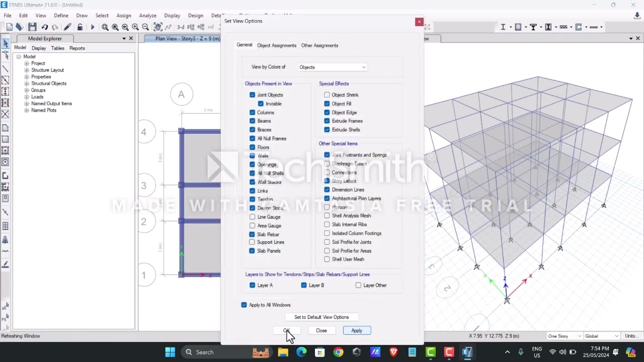Click the Apply button
644x362 pixels.
(357, 330)
